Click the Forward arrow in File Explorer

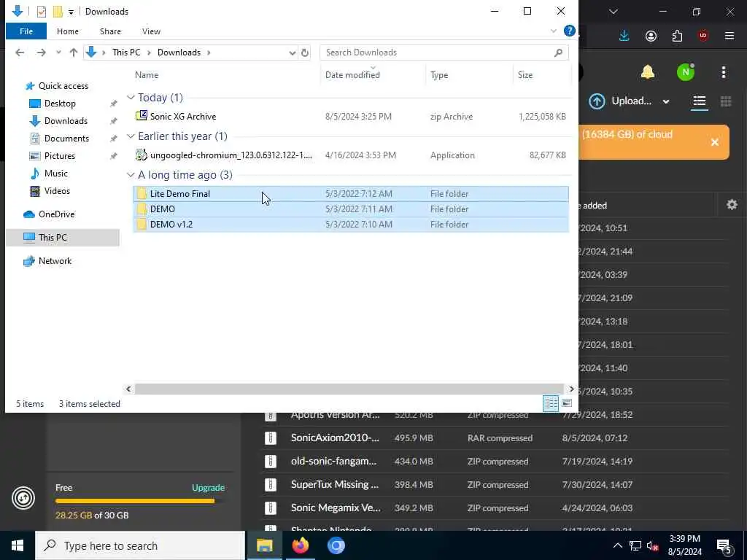coord(42,52)
